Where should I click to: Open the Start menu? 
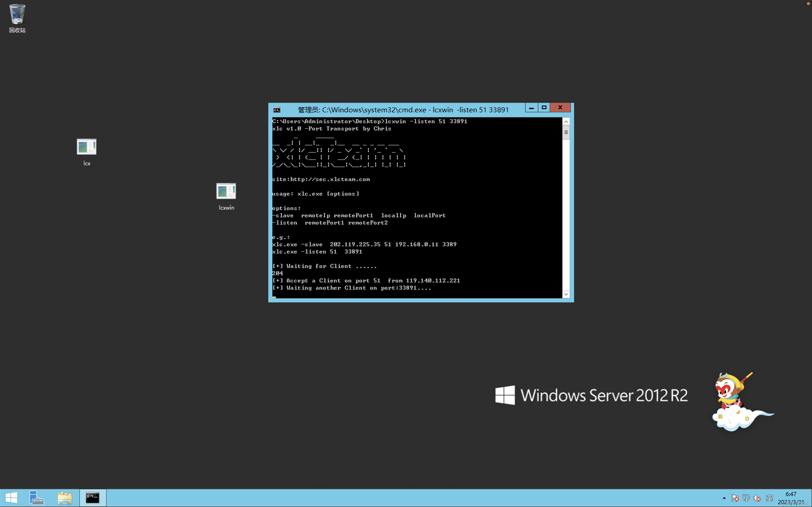pos(11,498)
